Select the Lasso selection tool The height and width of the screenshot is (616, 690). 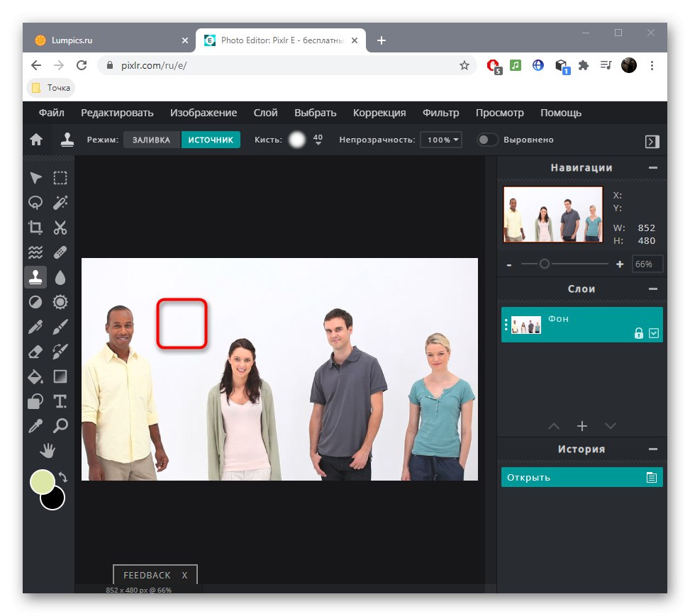click(x=35, y=203)
